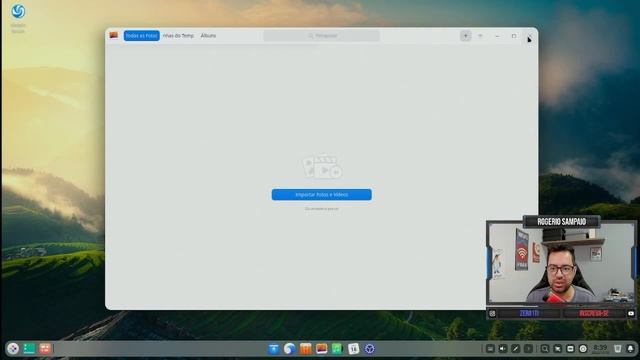This screenshot has width=640, height=360.
Task: Open the search tray icon
Action: 544,349
